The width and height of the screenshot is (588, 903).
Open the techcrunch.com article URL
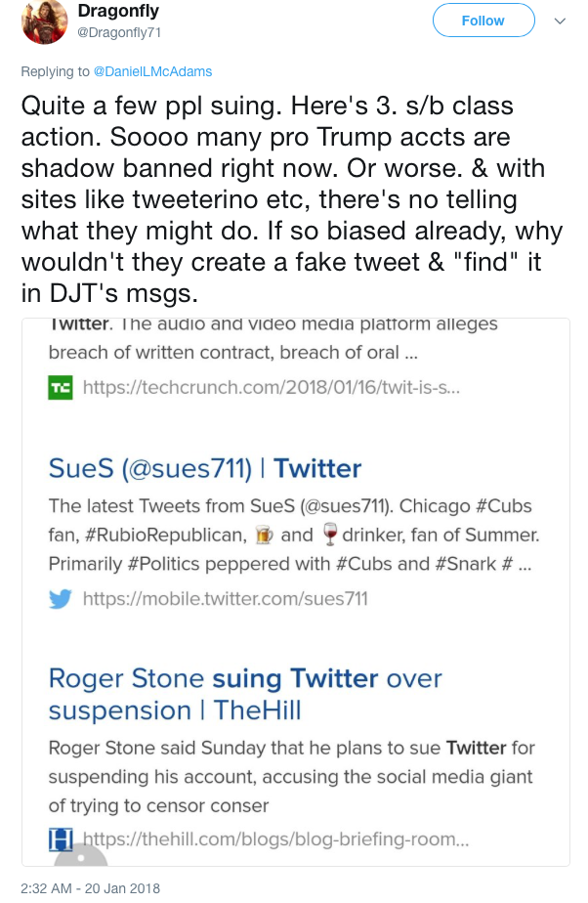tap(271, 388)
